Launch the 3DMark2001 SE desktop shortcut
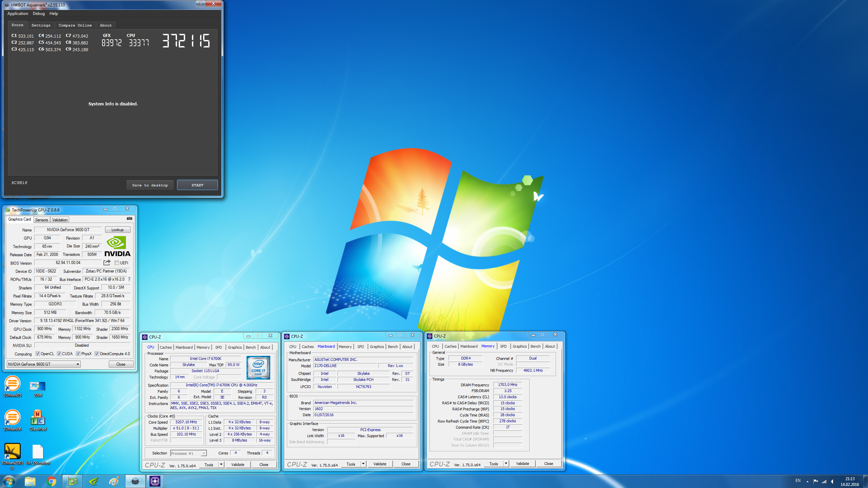868x488 pixels. click(12, 456)
